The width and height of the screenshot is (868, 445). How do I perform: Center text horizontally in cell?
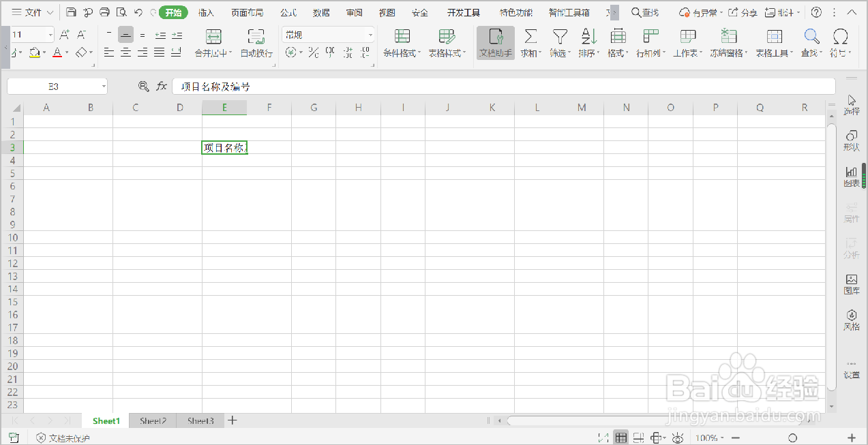click(x=125, y=52)
